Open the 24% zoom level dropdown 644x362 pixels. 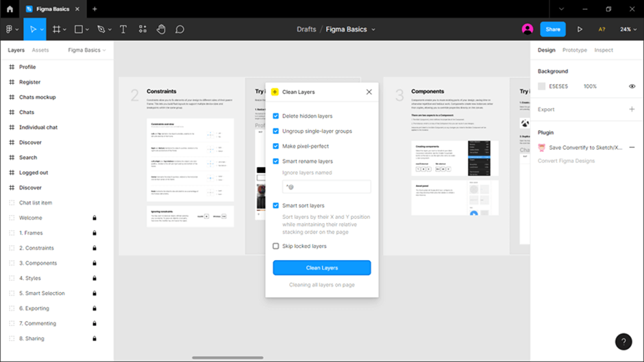(x=628, y=29)
